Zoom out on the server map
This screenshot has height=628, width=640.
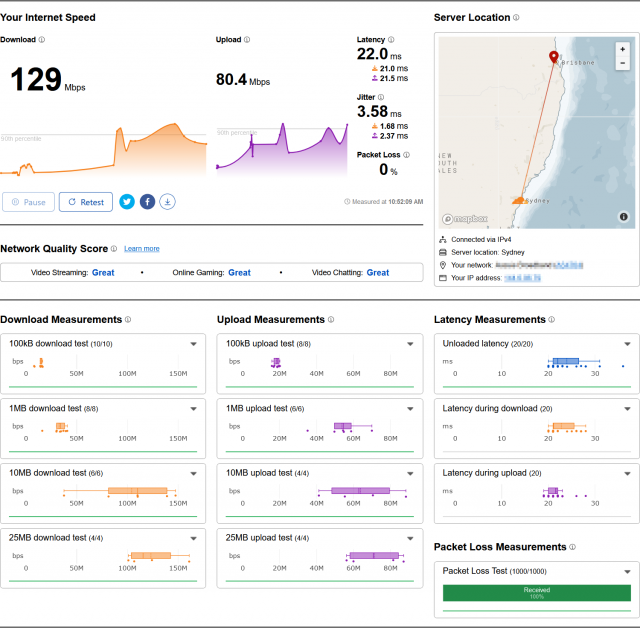tap(622, 63)
